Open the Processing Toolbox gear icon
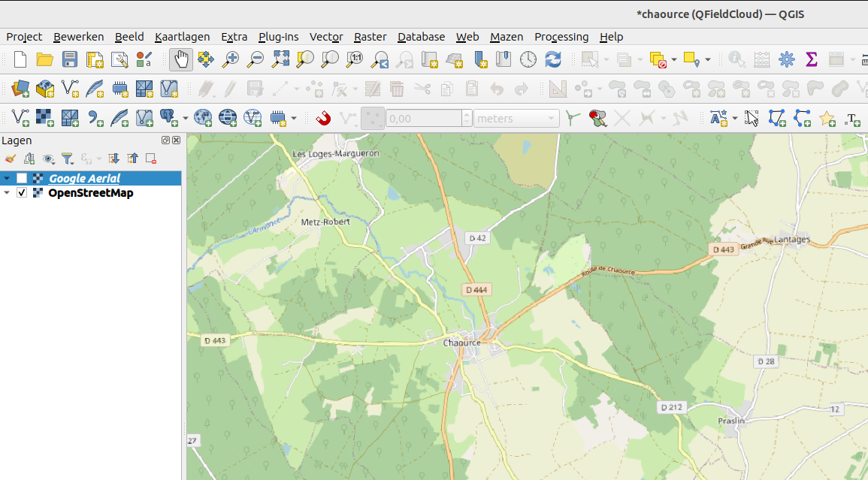This screenshot has height=480, width=868. [786, 59]
